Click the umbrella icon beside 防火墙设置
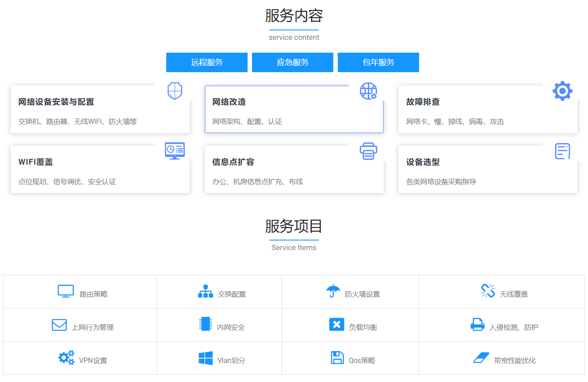Viewport: 588px width, 382px height. click(333, 291)
